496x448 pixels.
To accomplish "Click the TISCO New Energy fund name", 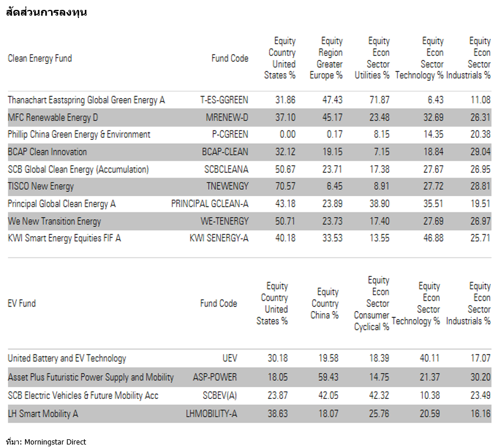I will tap(41, 187).
